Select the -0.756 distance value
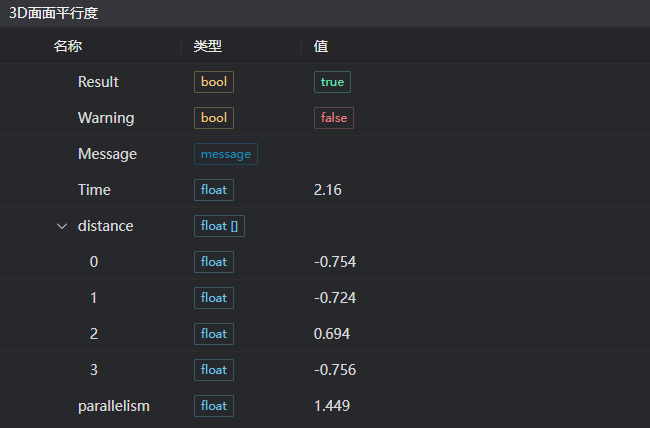The height and width of the screenshot is (428, 650). tap(335, 370)
